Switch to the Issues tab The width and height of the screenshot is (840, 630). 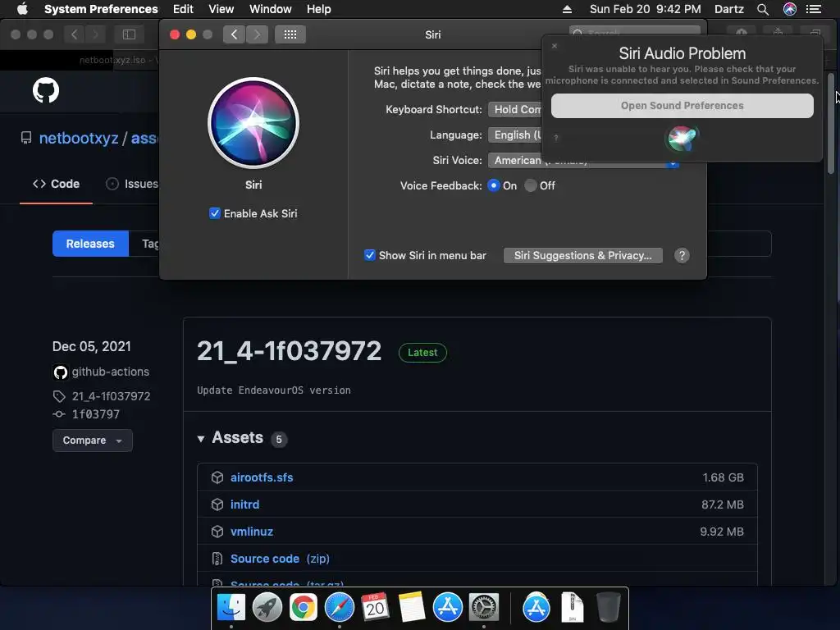click(x=132, y=184)
